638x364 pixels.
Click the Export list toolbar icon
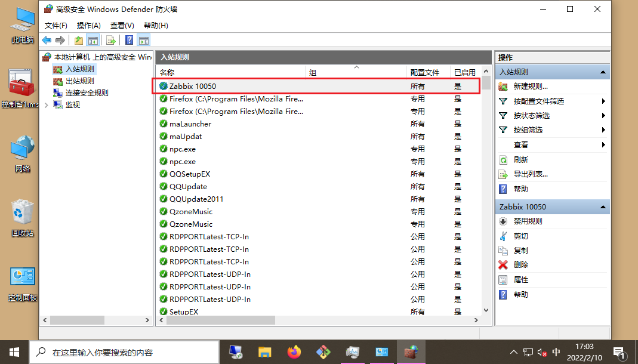110,40
